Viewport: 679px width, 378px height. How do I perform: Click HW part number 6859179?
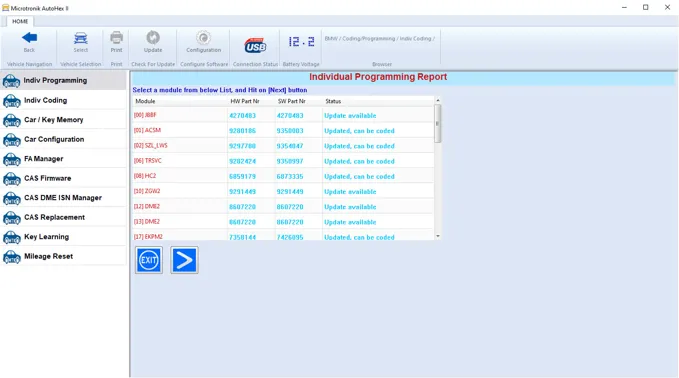point(242,177)
